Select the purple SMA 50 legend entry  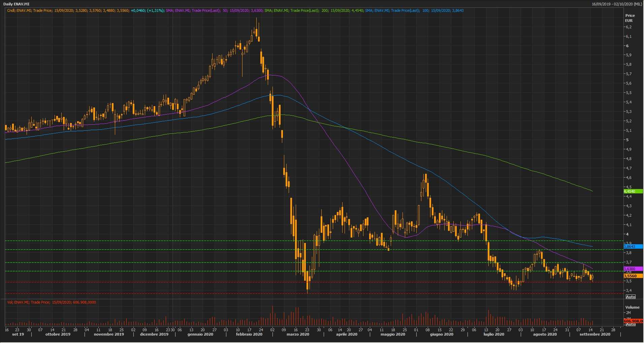[214, 10]
